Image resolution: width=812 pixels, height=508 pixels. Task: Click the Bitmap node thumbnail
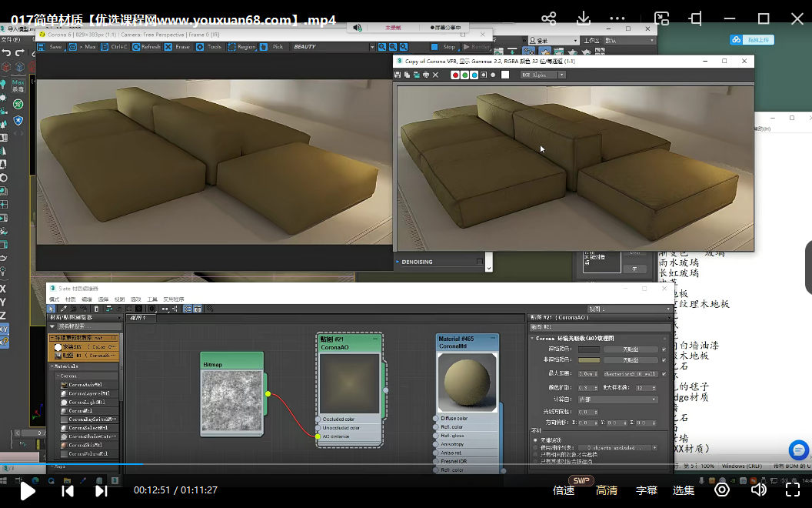tap(232, 401)
